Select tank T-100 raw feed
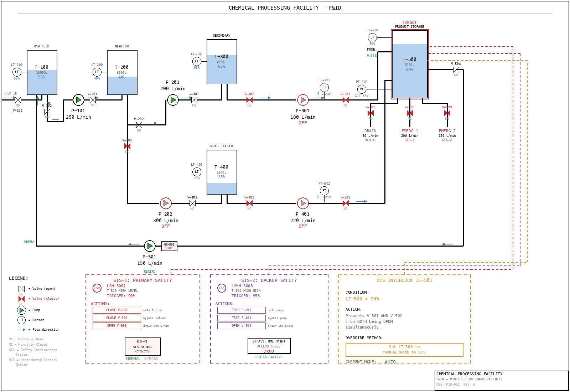570x392 pixels. pyautogui.click(x=42, y=72)
